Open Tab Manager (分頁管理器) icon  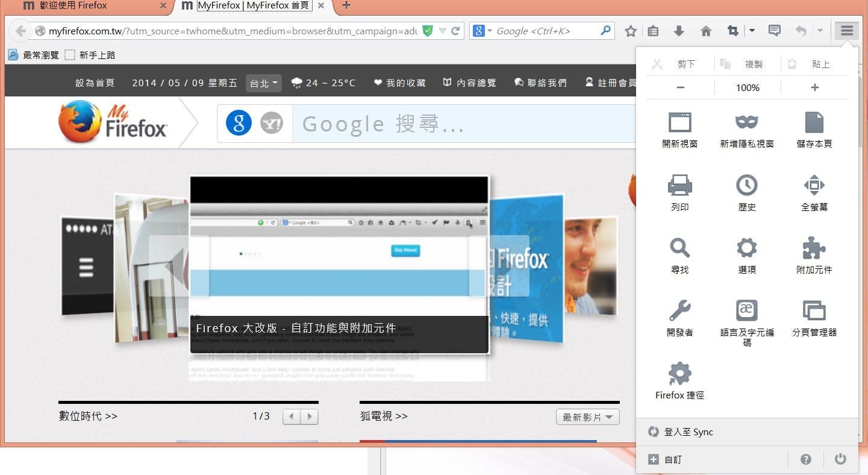[814, 318]
